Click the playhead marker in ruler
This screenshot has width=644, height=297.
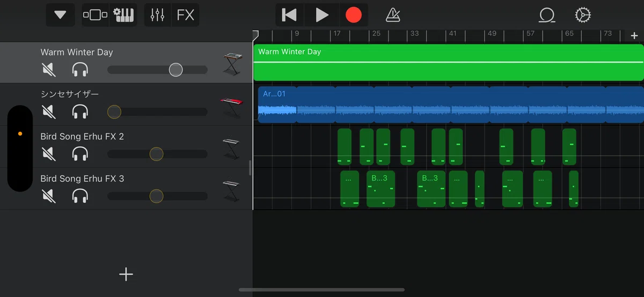255,35
